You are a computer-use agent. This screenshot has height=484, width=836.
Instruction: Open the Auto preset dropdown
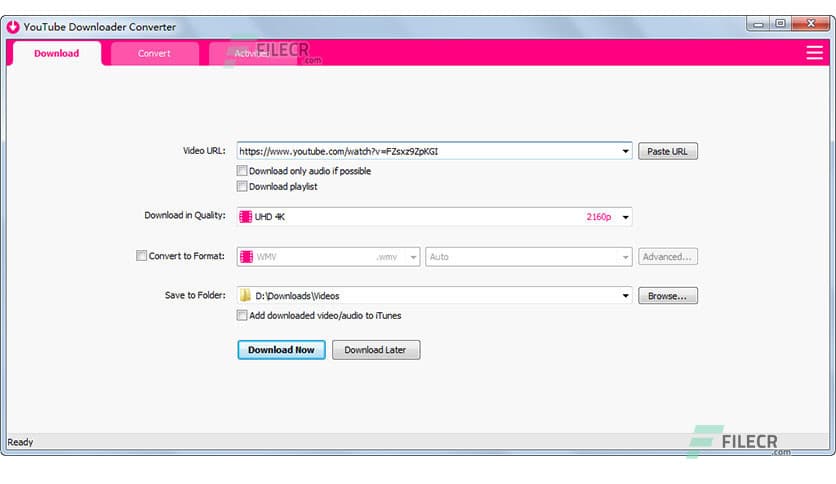[x=625, y=257]
